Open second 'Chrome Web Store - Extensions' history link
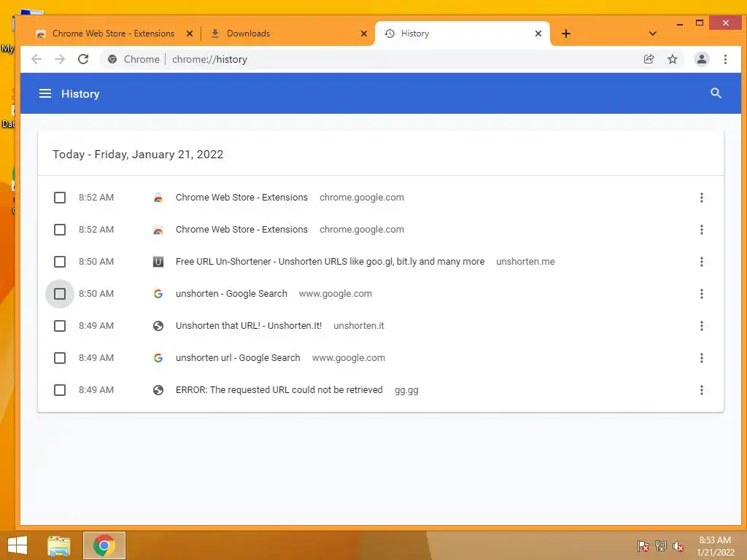 pyautogui.click(x=241, y=230)
